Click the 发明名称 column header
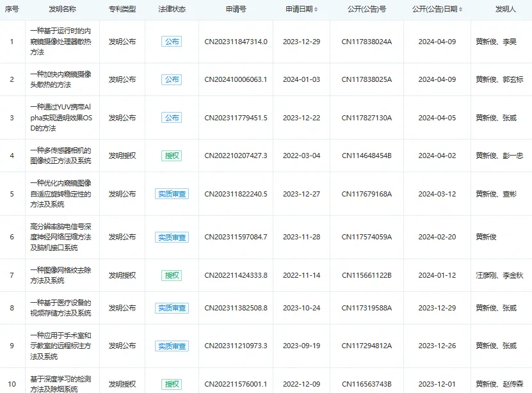 pyautogui.click(x=63, y=9)
